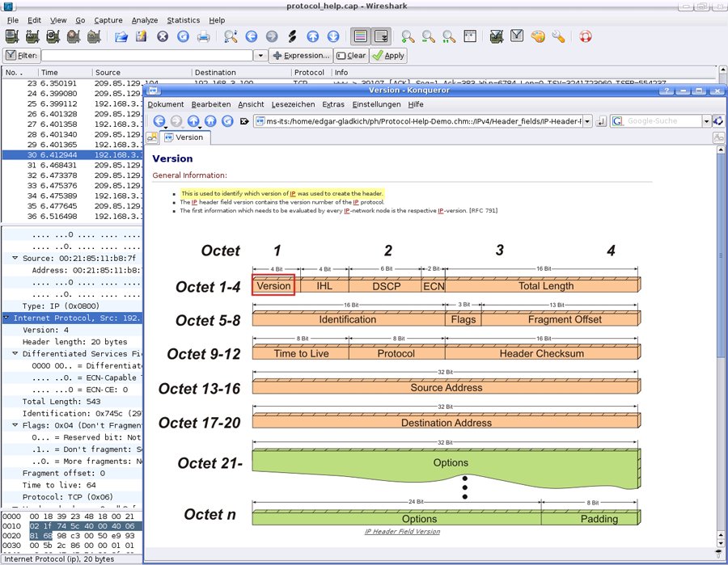This screenshot has height=565, width=728.
Task: Sort packets by the Destination column
Action: tap(241, 73)
